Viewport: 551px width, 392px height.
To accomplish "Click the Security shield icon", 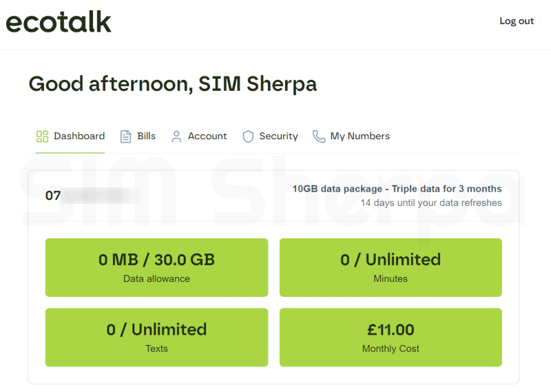I will point(248,136).
